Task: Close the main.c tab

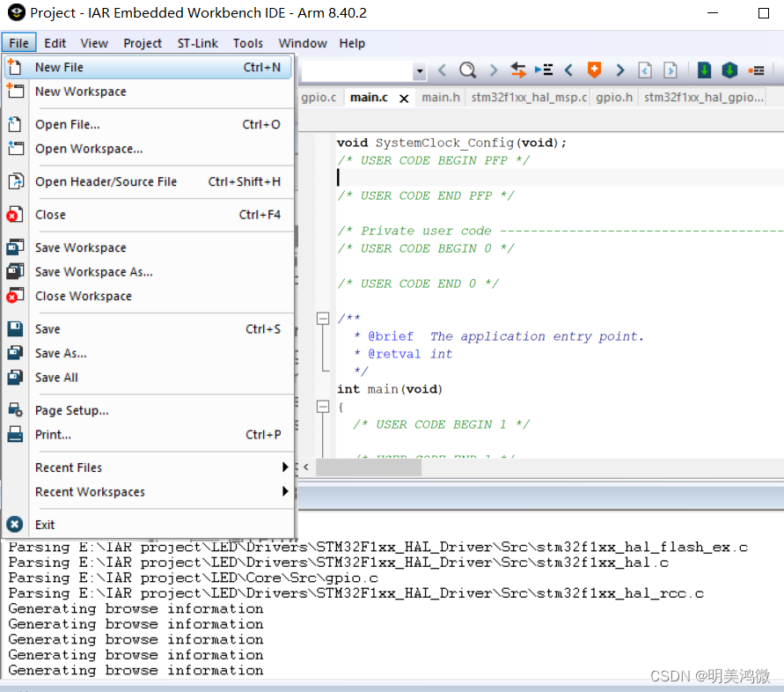Action: coord(404,99)
